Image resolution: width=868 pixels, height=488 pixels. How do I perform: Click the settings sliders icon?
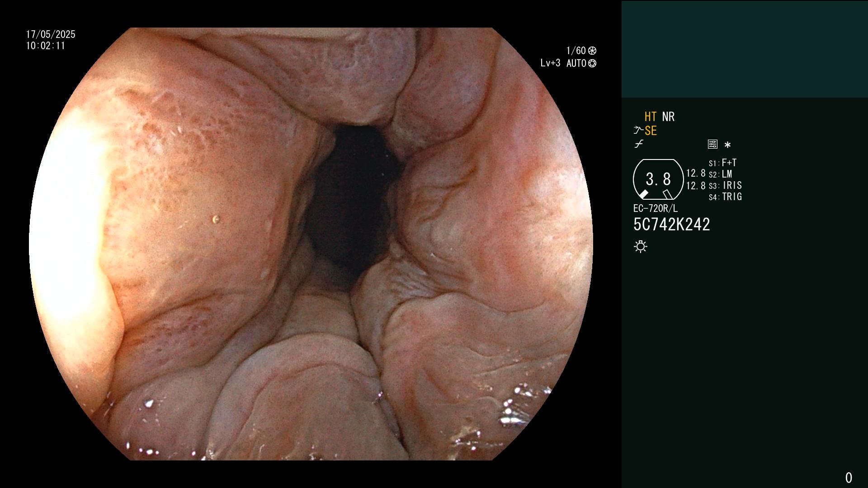pyautogui.click(x=712, y=144)
